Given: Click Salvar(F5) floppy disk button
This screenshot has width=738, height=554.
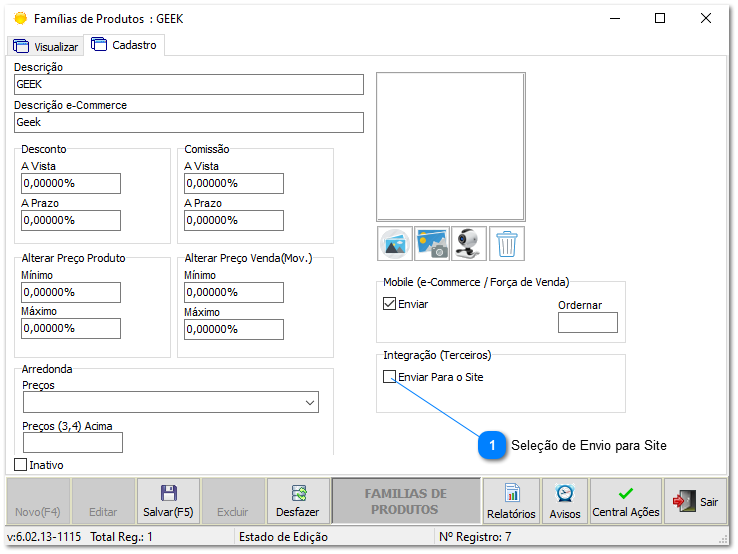Looking at the screenshot, I should pos(168,501).
